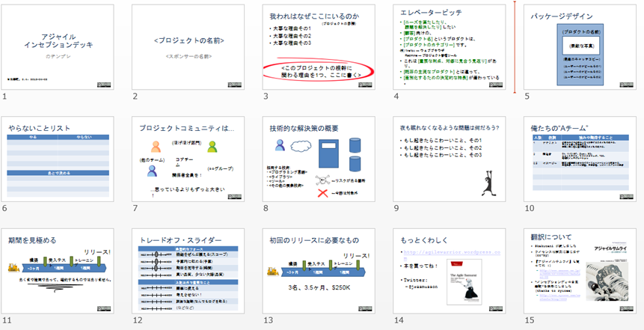Click もし起きたらこわーいこと、その2 text
Image resolution: width=644 pixels, height=330 pixels.
pos(443,147)
